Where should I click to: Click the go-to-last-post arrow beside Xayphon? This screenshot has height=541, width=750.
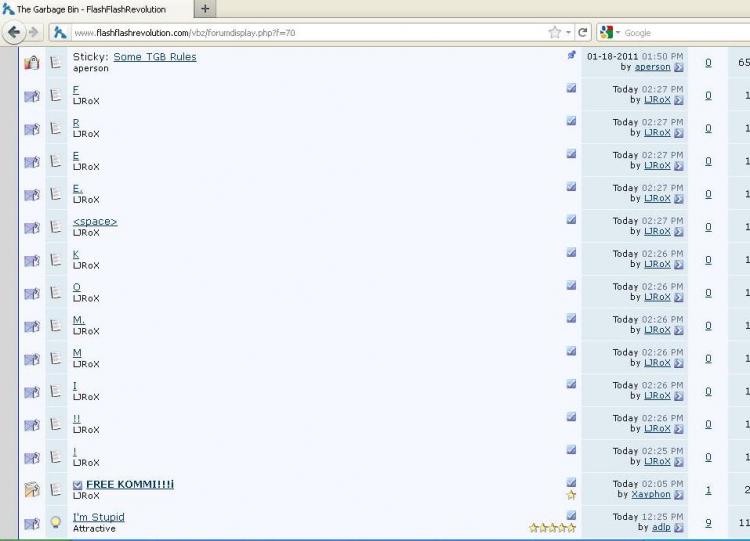pyautogui.click(x=679, y=495)
